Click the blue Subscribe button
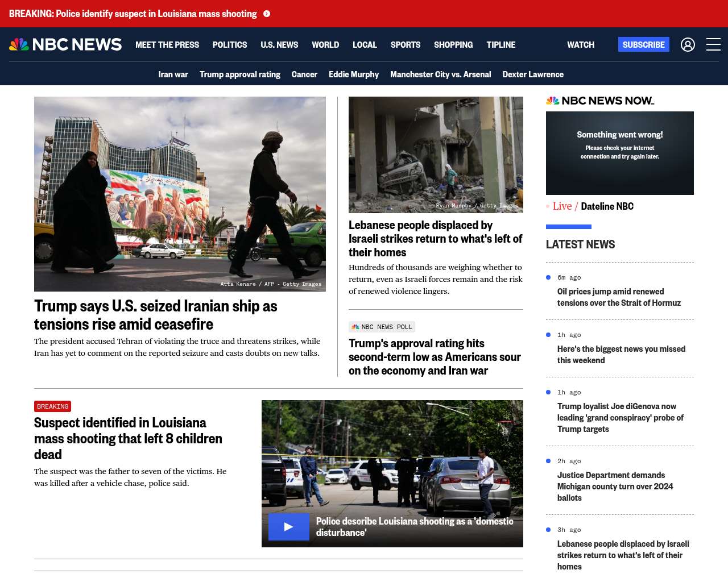The width and height of the screenshot is (728, 582). [x=644, y=44]
